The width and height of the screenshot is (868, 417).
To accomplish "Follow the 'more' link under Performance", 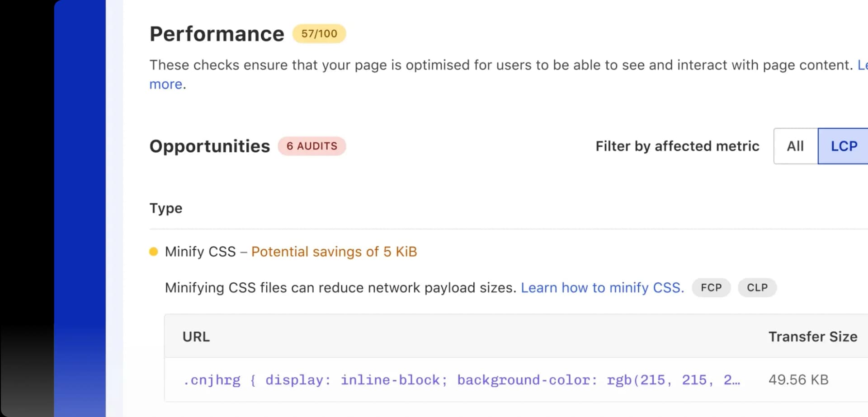I will point(166,84).
